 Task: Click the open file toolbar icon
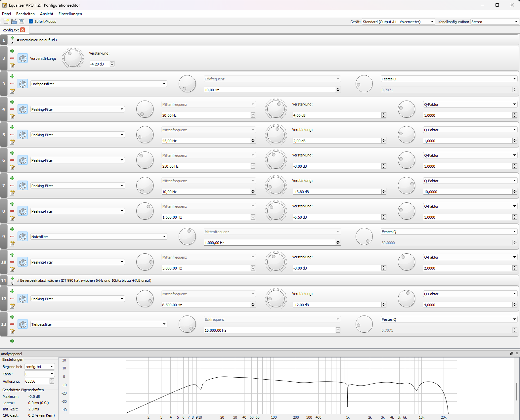coord(14,21)
